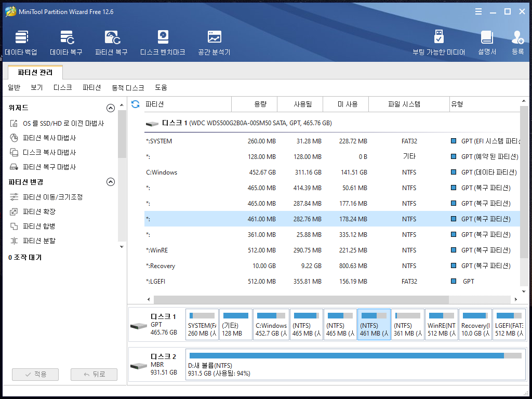Open the 데이타 백업 tool
The height and width of the screenshot is (399, 532).
pos(21,43)
